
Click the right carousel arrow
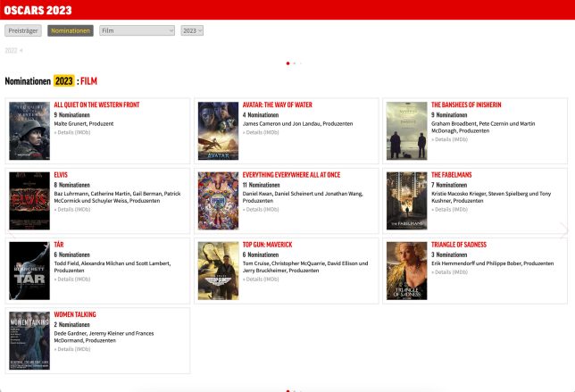tap(564, 229)
